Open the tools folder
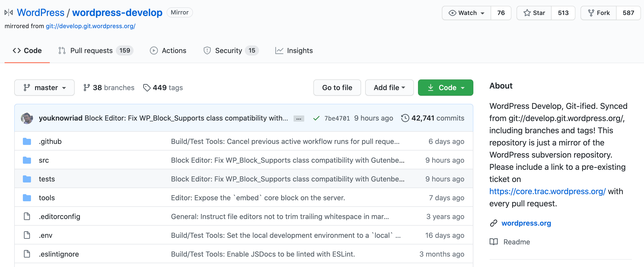This screenshot has height=267, width=644. tap(47, 198)
